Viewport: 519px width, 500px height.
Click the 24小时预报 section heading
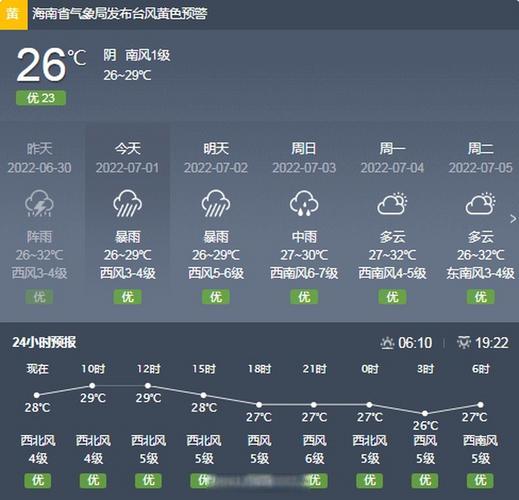pyautogui.click(x=44, y=343)
